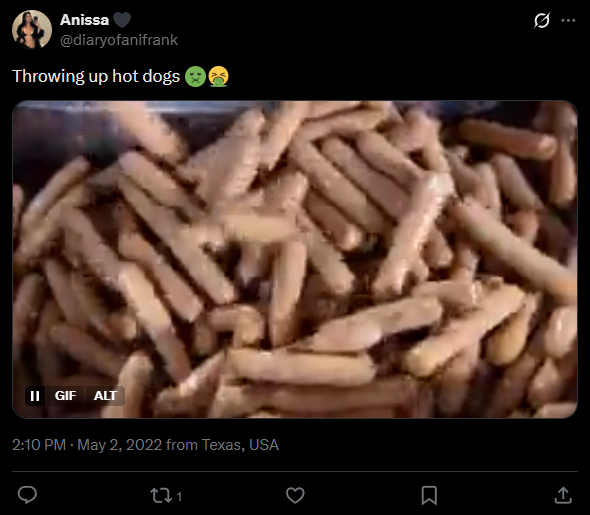
Task: Pause the GIF playback
Action: [35, 396]
